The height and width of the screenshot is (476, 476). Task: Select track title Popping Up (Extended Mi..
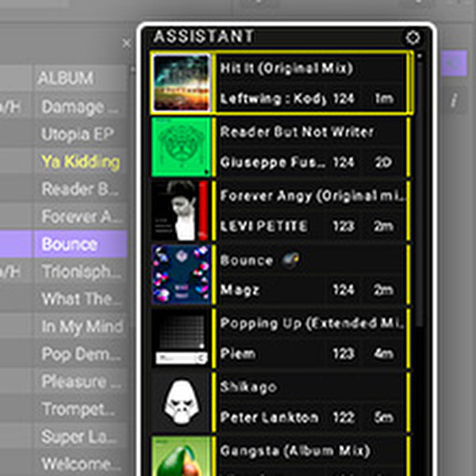[x=312, y=324]
